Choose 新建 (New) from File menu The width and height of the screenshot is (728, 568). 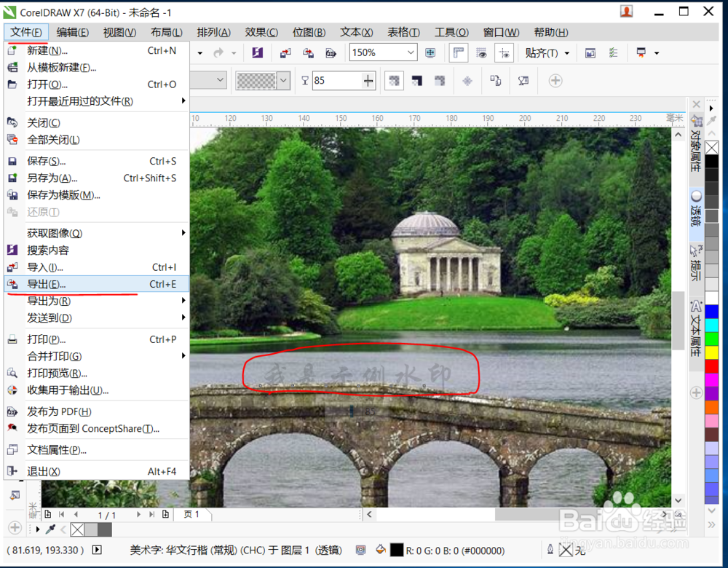click(x=97, y=51)
